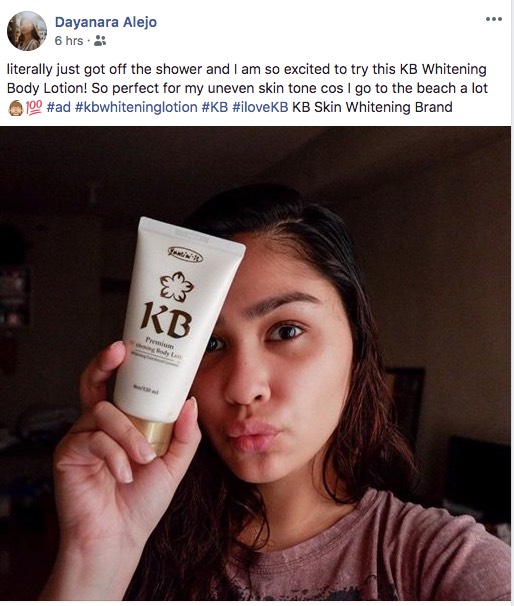
Task: Open the #ad hashtag
Action: point(58,107)
